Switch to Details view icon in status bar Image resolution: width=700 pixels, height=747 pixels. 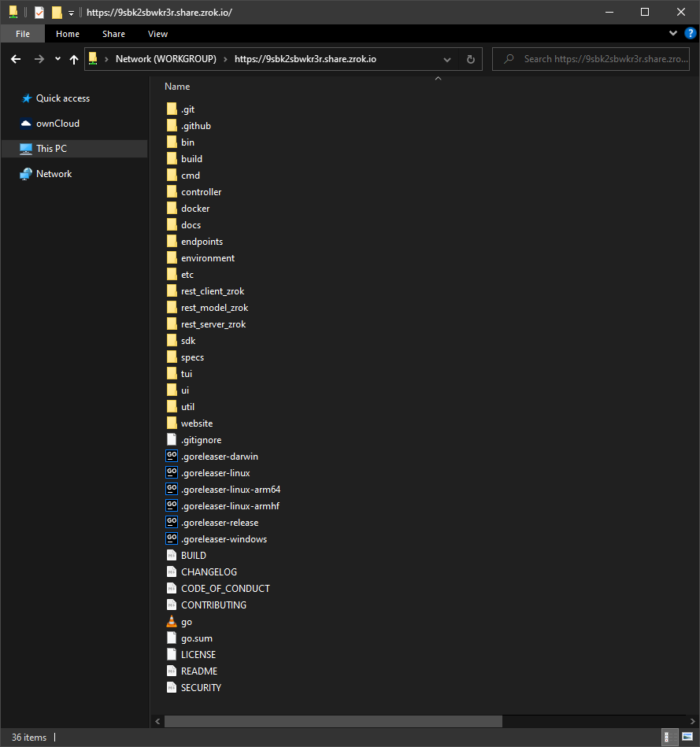coord(669,737)
